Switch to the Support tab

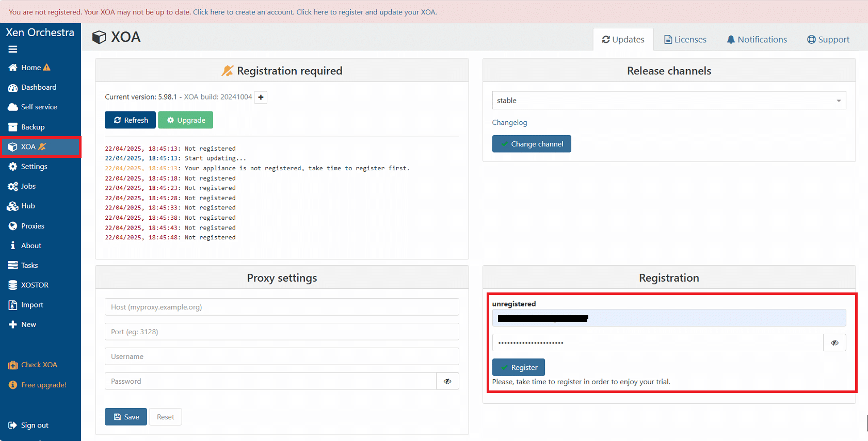click(x=828, y=40)
